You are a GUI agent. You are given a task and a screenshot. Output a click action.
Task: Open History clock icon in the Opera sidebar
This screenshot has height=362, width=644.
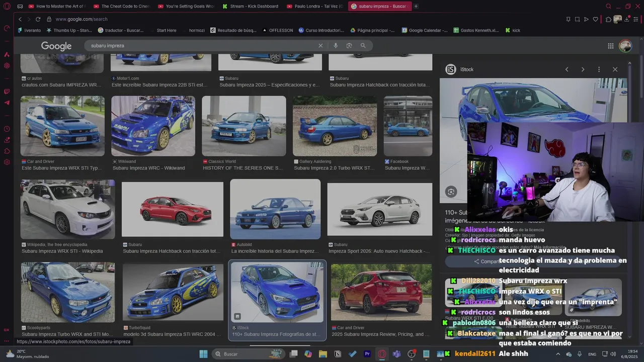7,129
